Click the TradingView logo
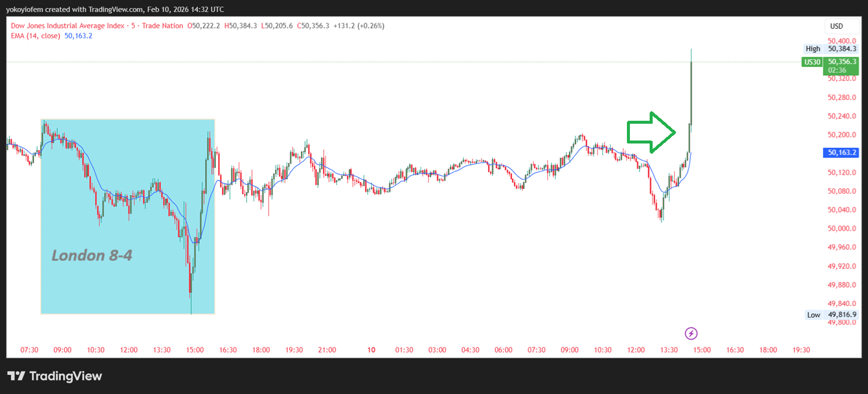This screenshot has width=868, height=394. [54, 376]
